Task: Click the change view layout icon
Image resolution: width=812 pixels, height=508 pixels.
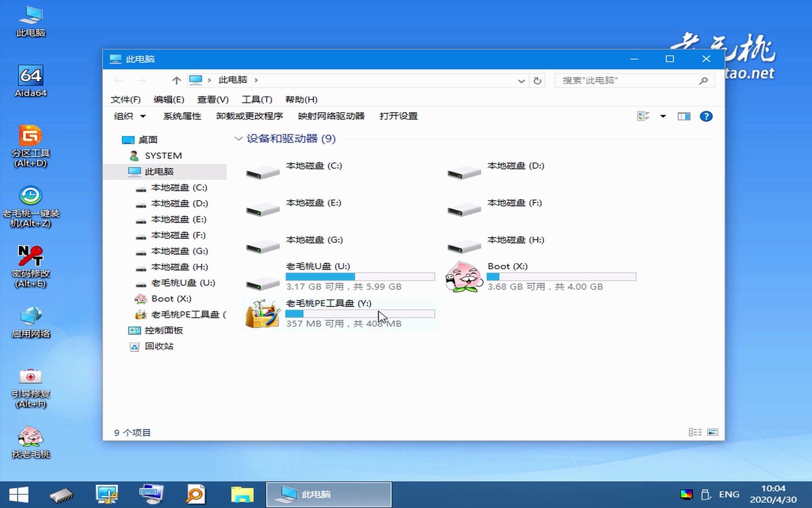Action: coord(643,116)
